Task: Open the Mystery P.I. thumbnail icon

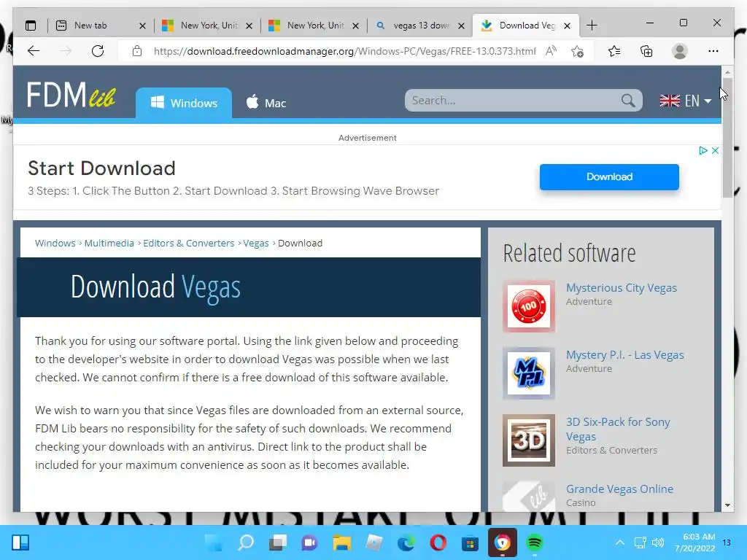Action: click(529, 373)
